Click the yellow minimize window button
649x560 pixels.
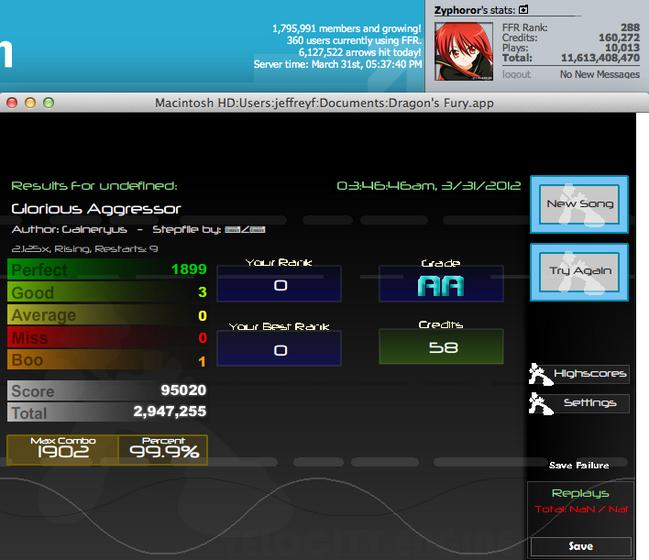[x=30, y=103]
